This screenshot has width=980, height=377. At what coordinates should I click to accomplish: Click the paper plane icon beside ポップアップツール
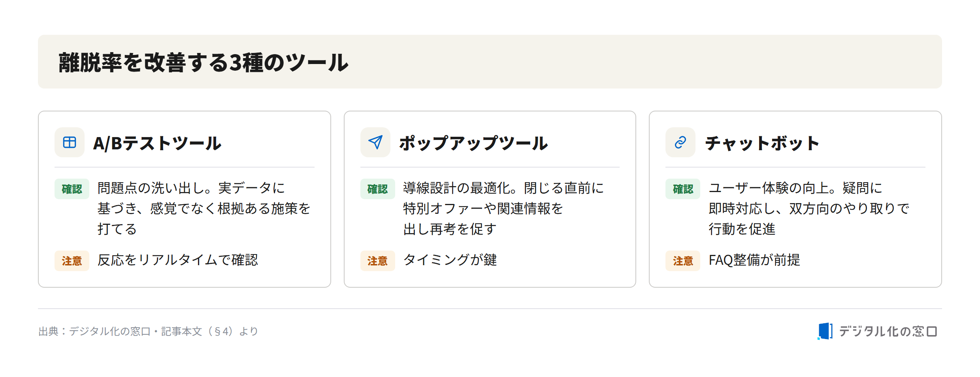[375, 142]
